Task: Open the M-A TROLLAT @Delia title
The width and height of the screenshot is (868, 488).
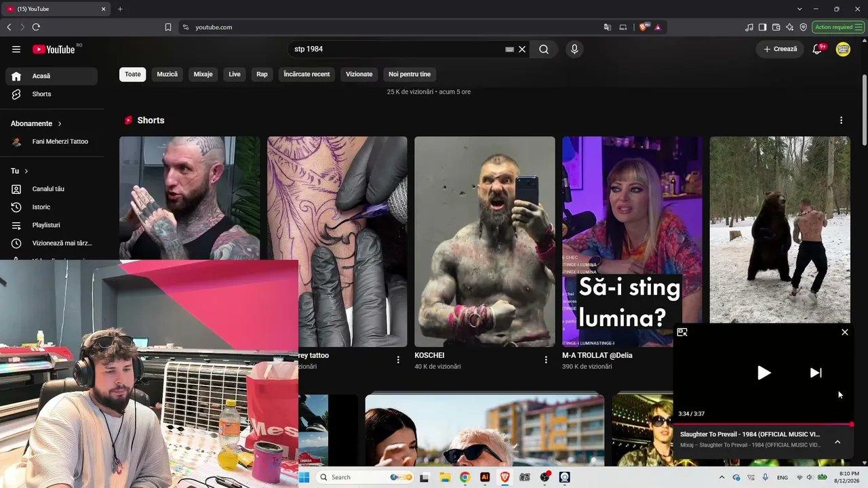Action: 597,355
